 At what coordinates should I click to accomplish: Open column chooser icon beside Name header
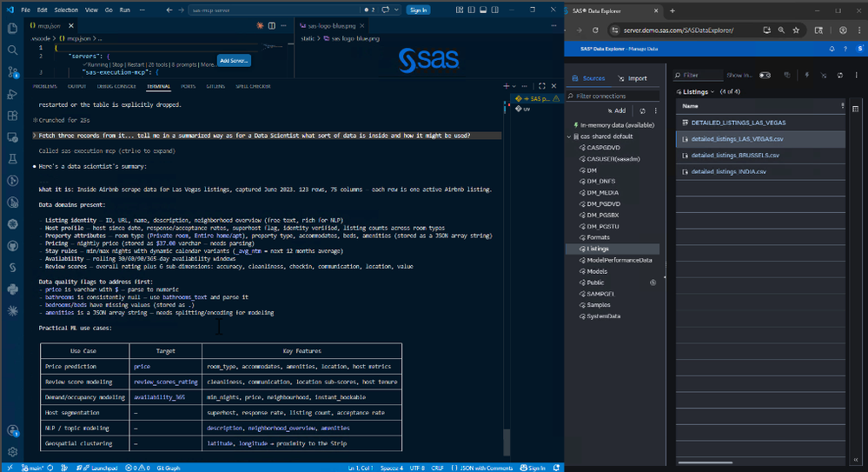click(x=855, y=110)
